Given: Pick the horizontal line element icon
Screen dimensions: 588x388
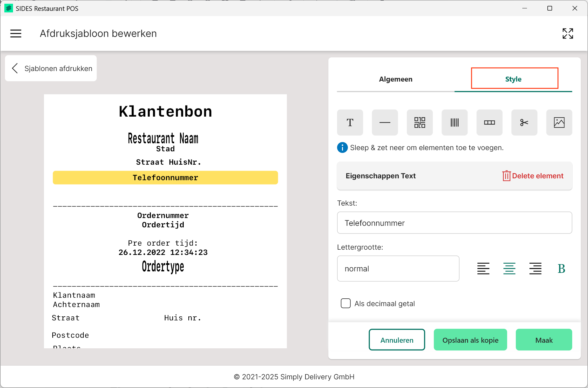Looking at the screenshot, I should [385, 123].
